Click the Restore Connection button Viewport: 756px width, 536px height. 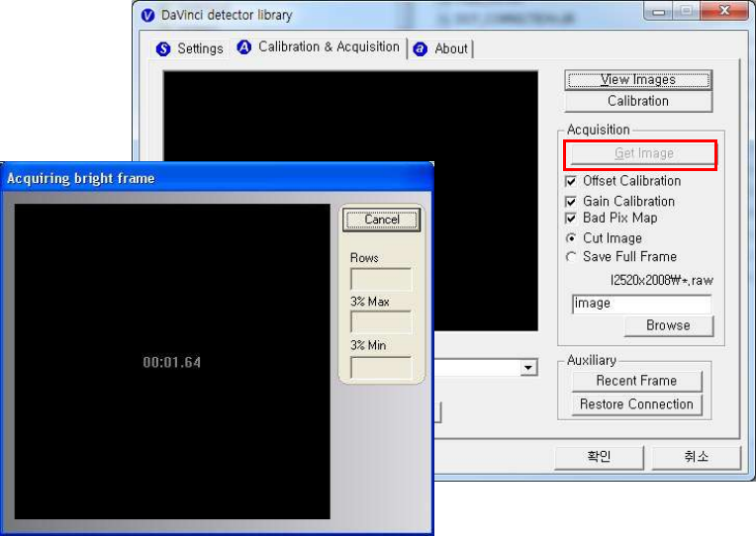[636, 404]
